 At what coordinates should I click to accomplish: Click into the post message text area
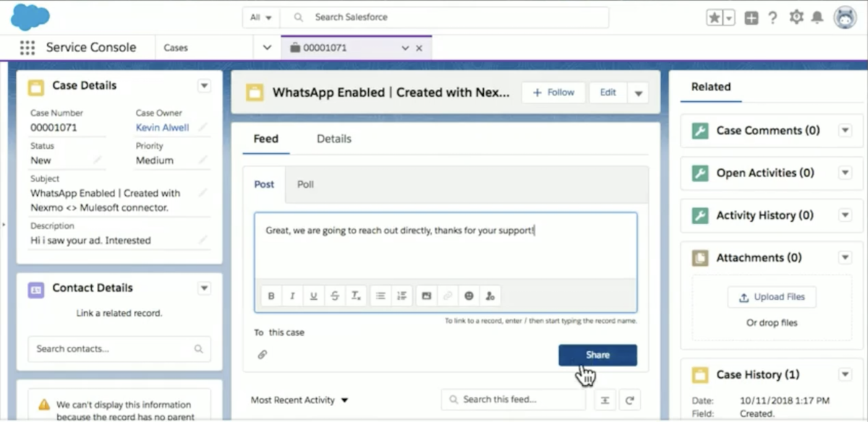tap(446, 246)
